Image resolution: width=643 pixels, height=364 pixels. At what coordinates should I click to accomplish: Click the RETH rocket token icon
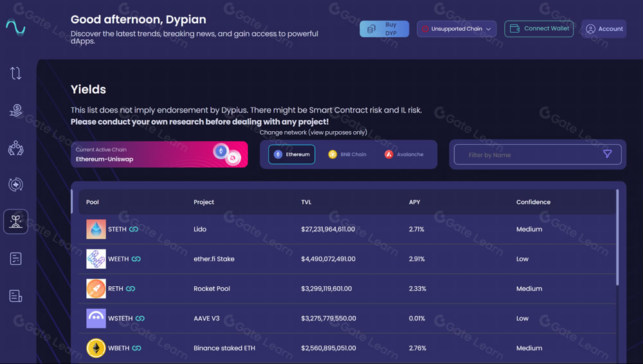[x=96, y=289]
